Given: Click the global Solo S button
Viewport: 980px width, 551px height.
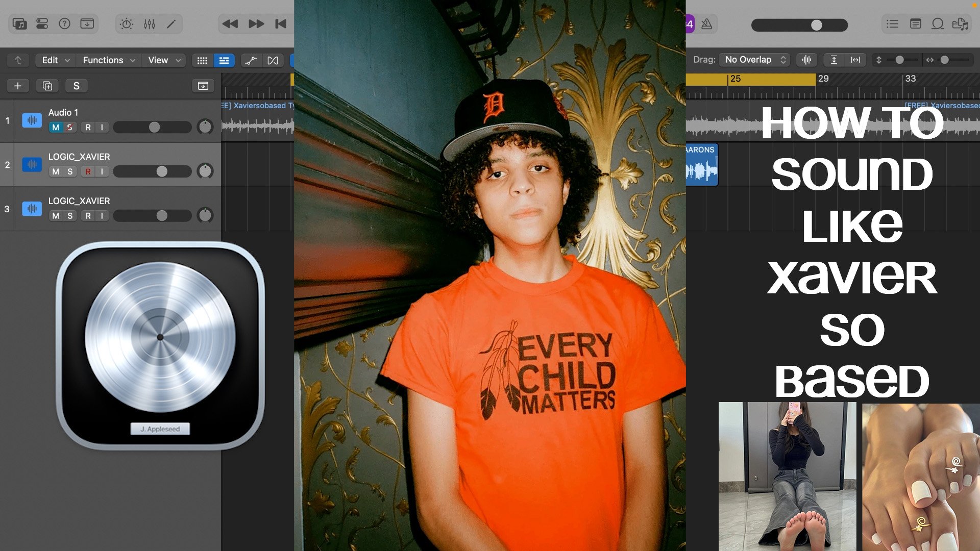Looking at the screenshot, I should coord(77,86).
